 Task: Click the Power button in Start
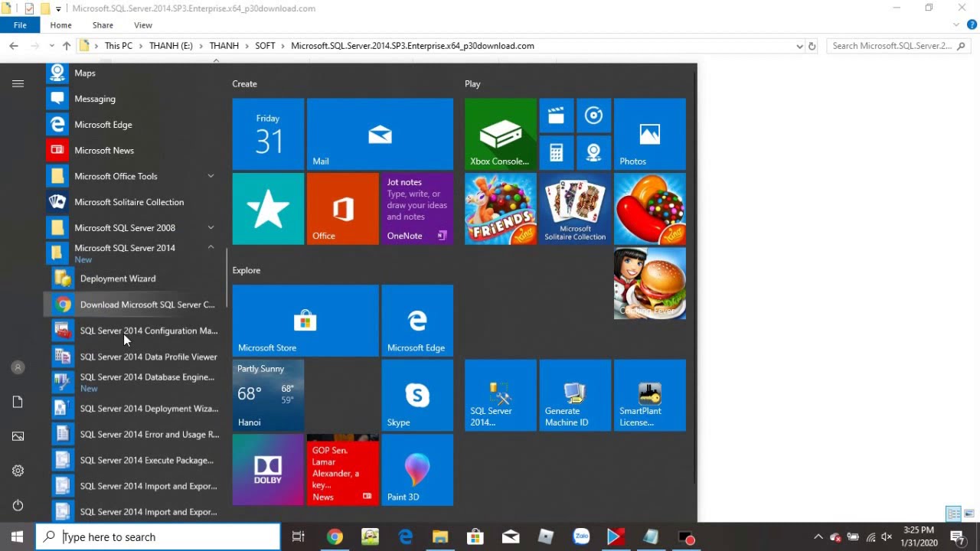[18, 505]
